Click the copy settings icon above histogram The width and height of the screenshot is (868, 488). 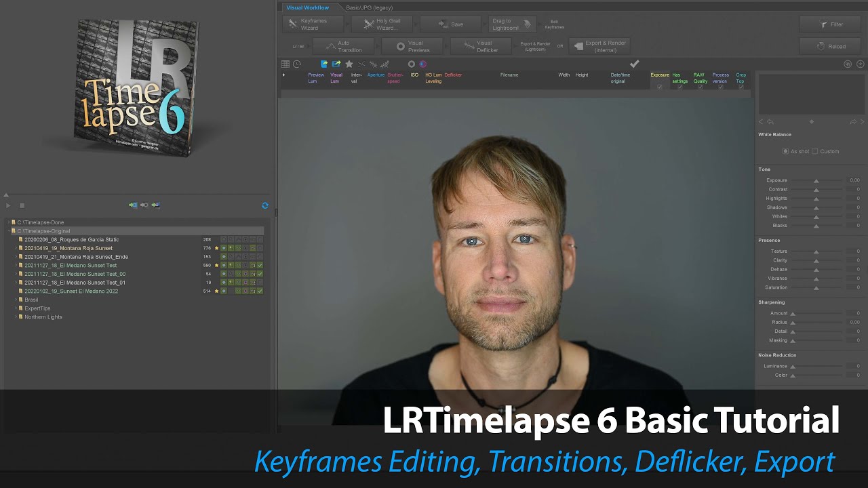coord(848,64)
